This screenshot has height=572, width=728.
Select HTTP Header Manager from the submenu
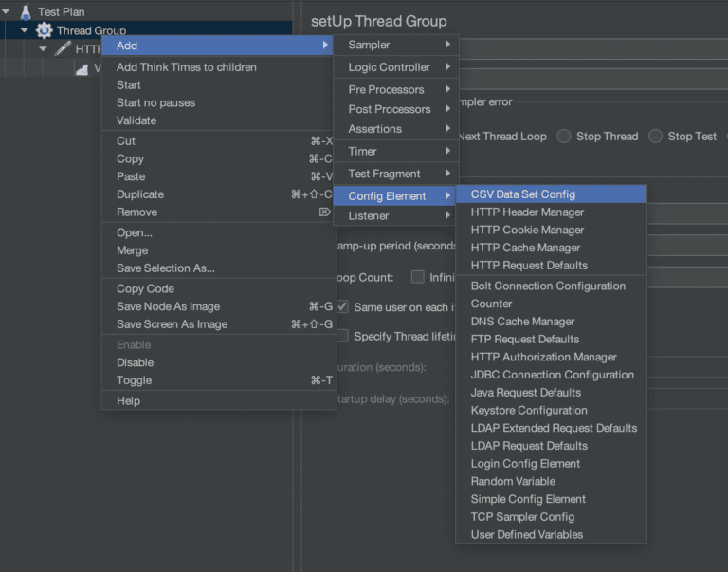(527, 212)
